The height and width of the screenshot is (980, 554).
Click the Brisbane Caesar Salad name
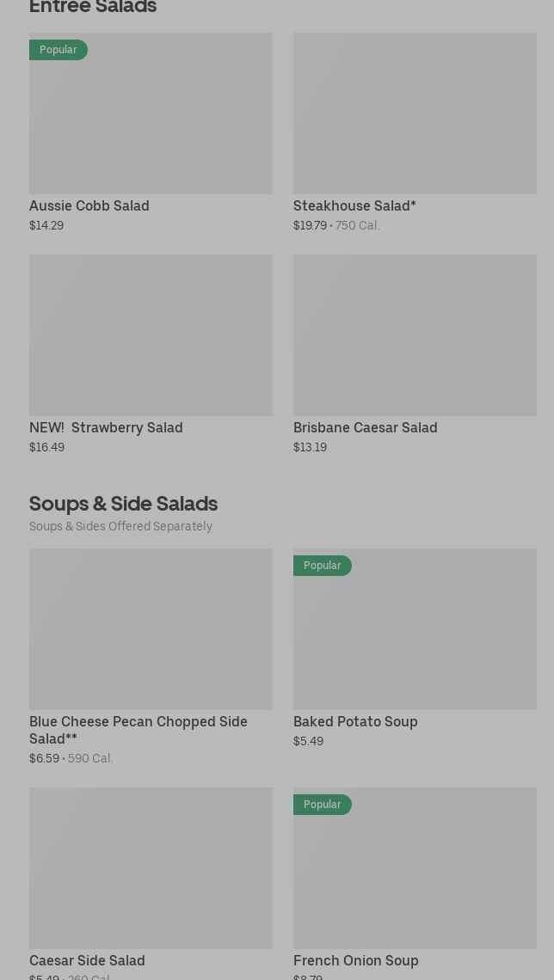(365, 427)
